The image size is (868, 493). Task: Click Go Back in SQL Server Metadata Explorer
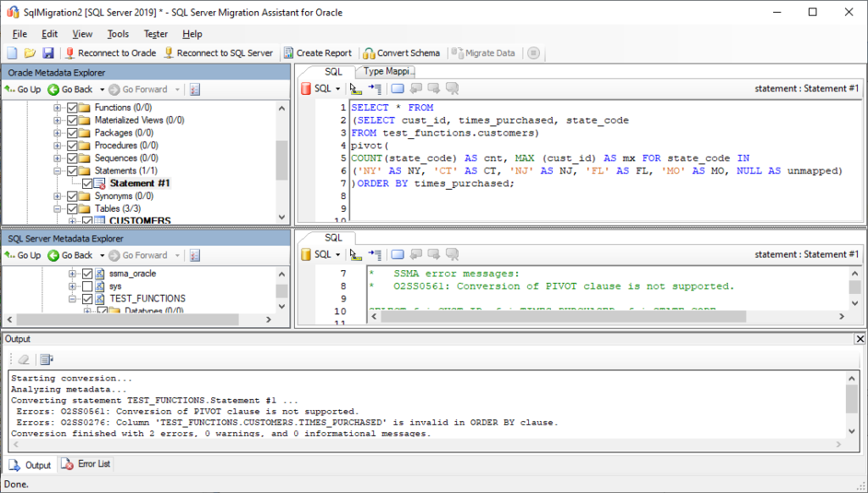[x=70, y=255]
